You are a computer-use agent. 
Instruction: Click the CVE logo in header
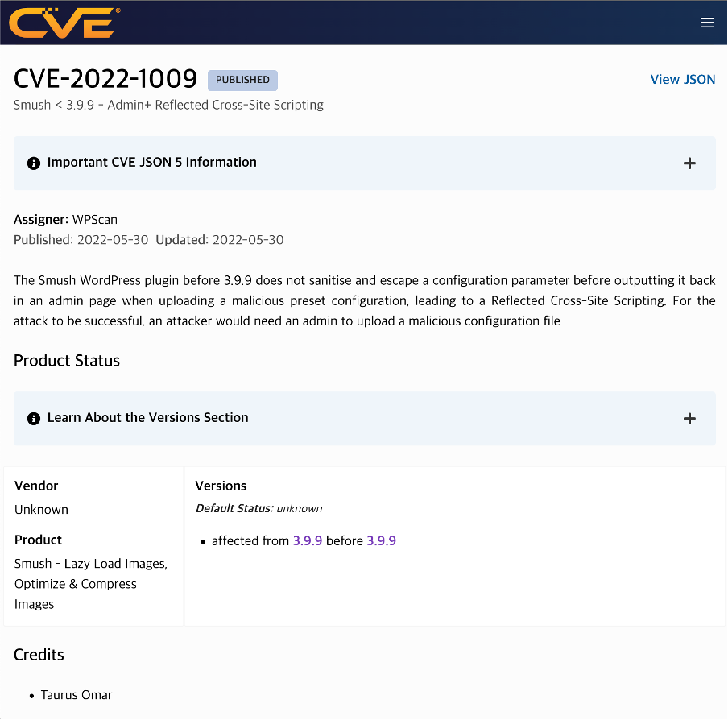coord(64,23)
